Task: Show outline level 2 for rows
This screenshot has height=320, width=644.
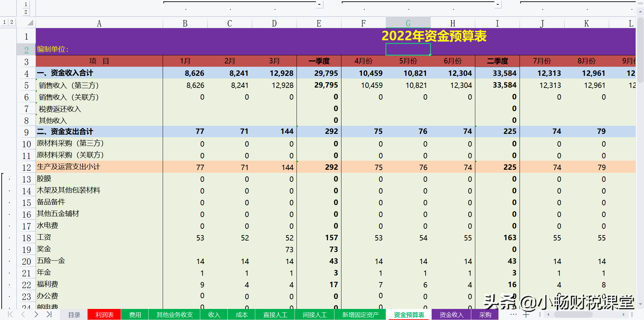Action: click(11, 22)
